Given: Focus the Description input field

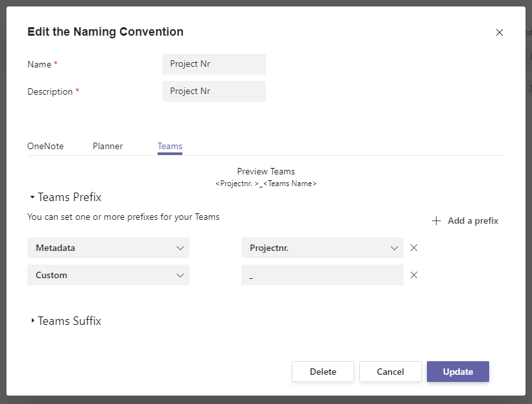Looking at the screenshot, I should [214, 91].
